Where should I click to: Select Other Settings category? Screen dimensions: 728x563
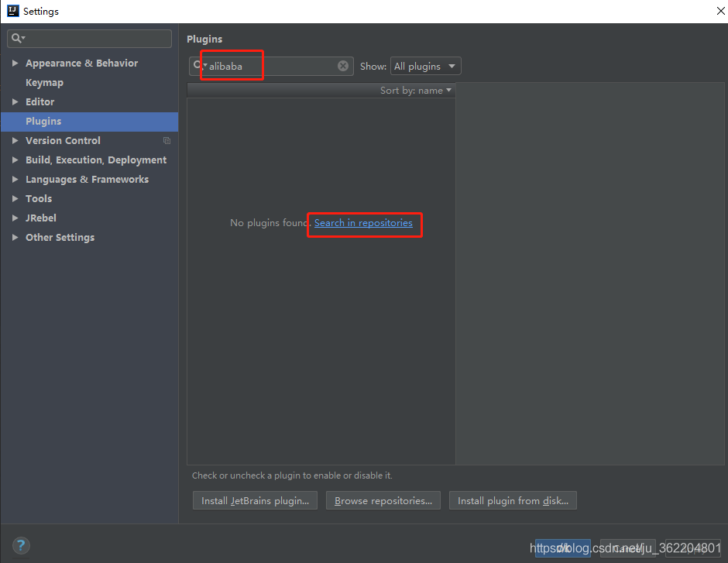coord(60,237)
